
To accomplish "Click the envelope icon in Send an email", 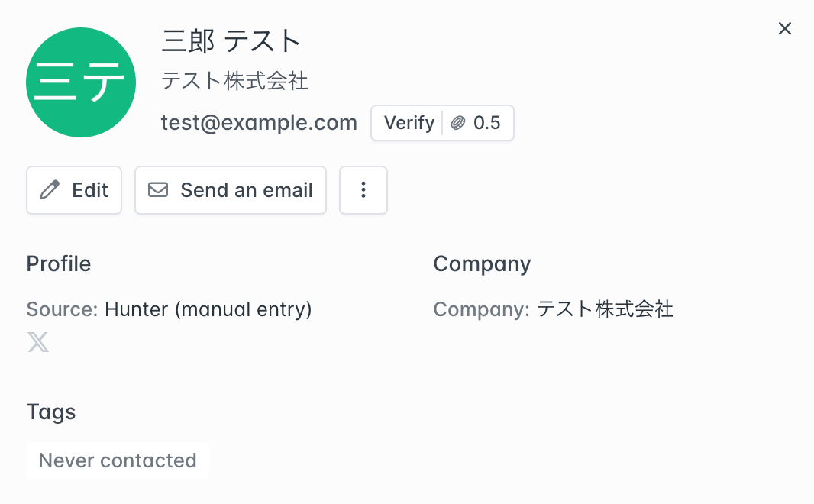I will pyautogui.click(x=158, y=189).
